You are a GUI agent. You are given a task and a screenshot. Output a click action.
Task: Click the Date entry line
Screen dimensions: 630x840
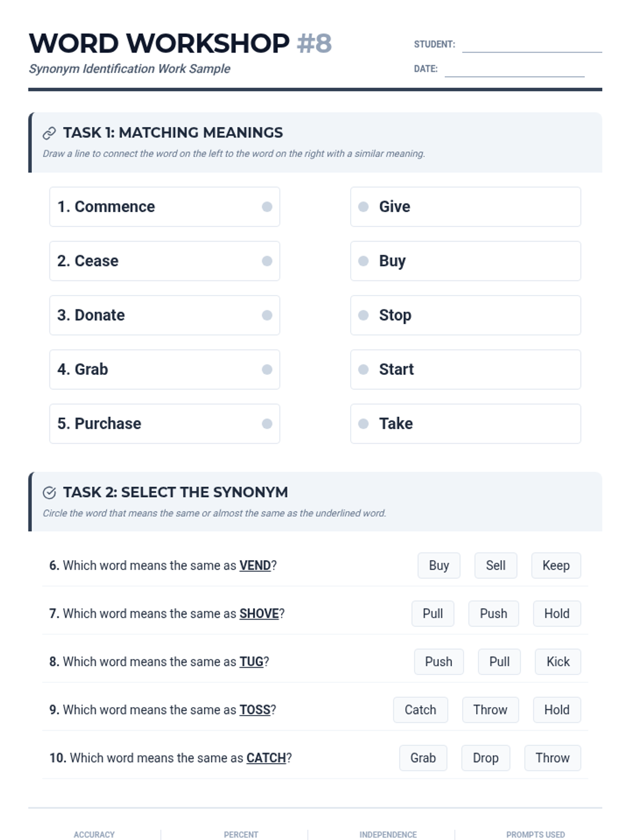click(x=514, y=70)
